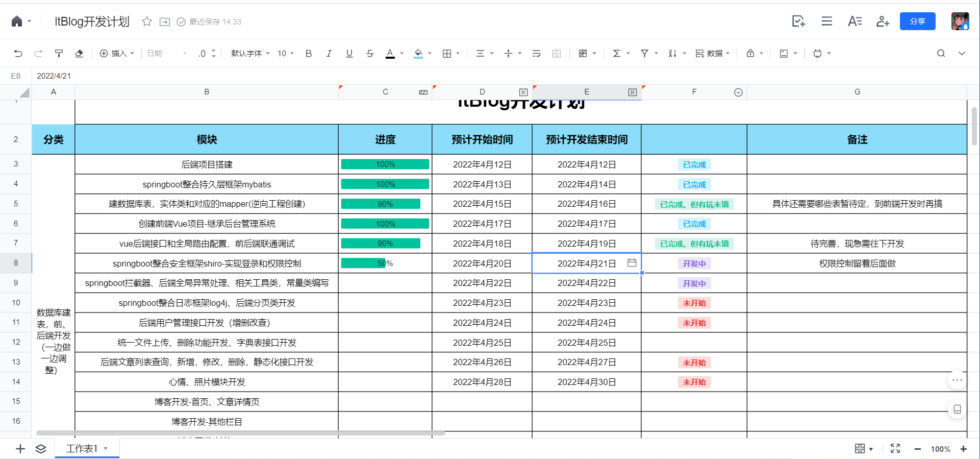Toggle text wrapping
This screenshot has width=980, height=459.
pyautogui.click(x=536, y=53)
